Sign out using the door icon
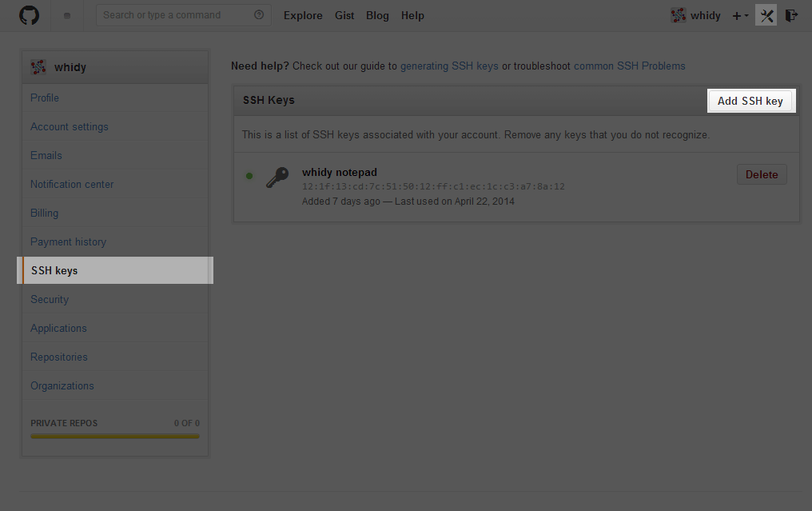This screenshot has width=812, height=511. tap(791, 15)
